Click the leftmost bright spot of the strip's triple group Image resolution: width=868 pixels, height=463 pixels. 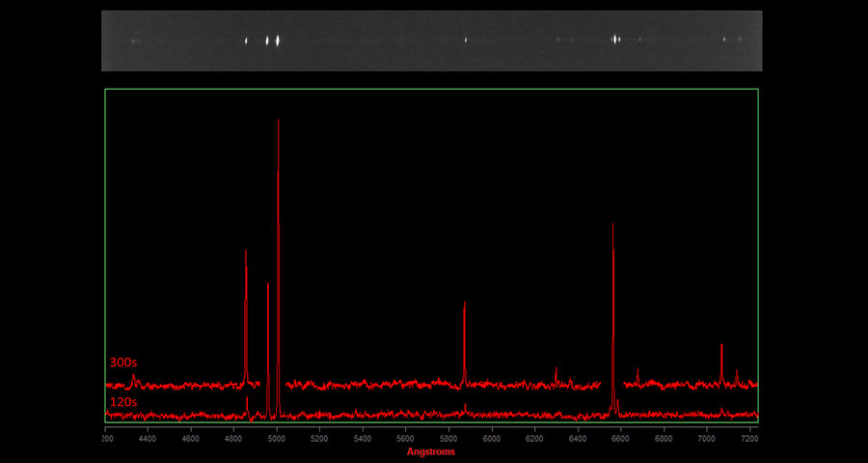(x=246, y=41)
